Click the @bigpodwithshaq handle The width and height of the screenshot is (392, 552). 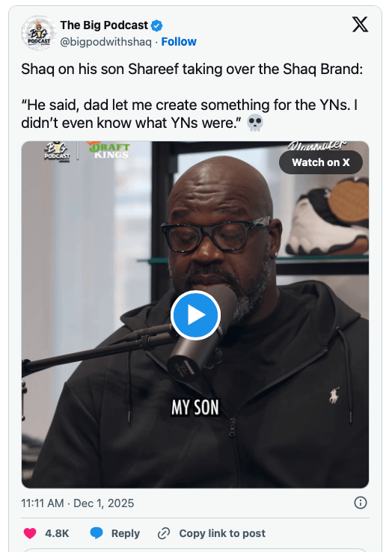point(105,42)
